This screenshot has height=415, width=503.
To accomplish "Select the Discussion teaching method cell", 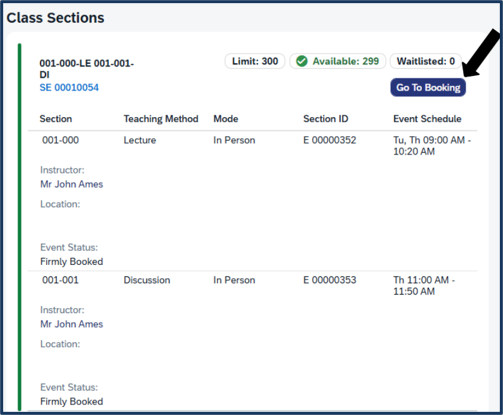I will pos(147,280).
